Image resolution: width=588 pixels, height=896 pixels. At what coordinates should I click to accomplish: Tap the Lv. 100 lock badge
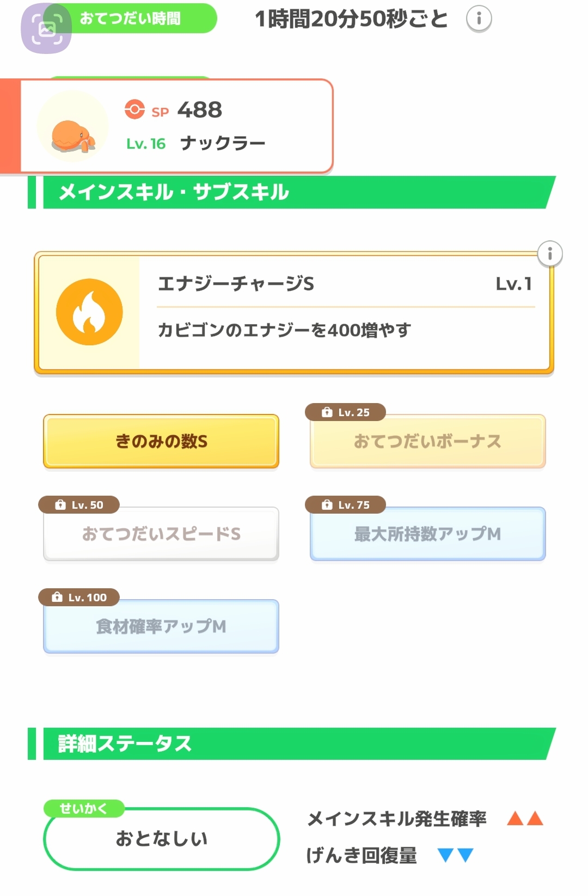coord(79,598)
